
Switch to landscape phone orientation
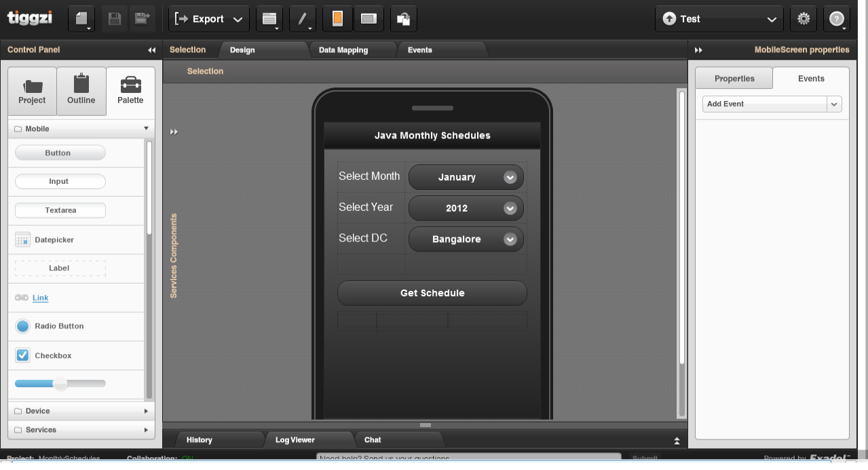pos(369,19)
